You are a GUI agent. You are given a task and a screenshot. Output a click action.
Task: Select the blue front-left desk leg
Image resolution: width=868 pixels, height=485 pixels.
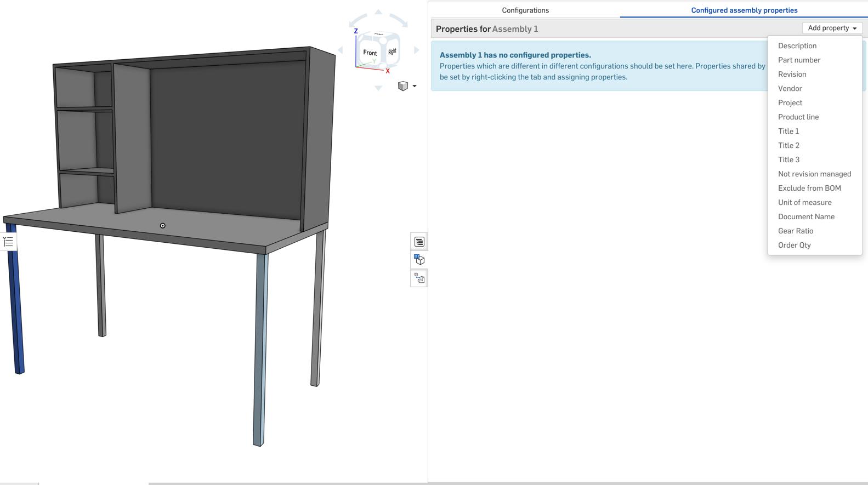coord(15,301)
